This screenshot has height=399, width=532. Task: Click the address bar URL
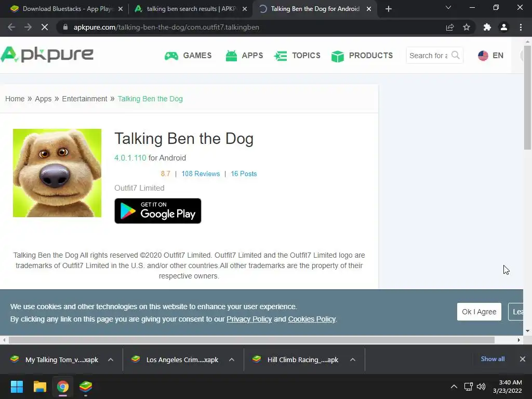coord(166,27)
